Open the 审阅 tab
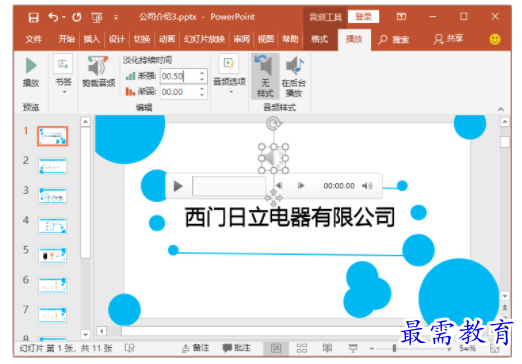Image resolution: width=522 pixels, height=364 pixels. (x=241, y=39)
